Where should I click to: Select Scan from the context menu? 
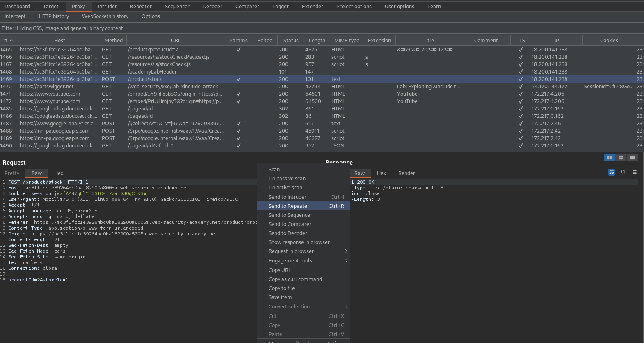pos(304,170)
